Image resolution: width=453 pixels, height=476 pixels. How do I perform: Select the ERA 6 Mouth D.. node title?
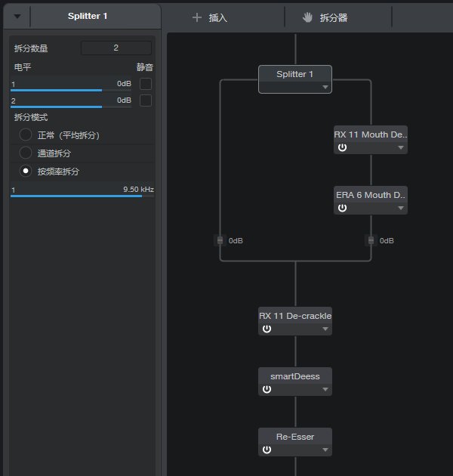click(371, 195)
